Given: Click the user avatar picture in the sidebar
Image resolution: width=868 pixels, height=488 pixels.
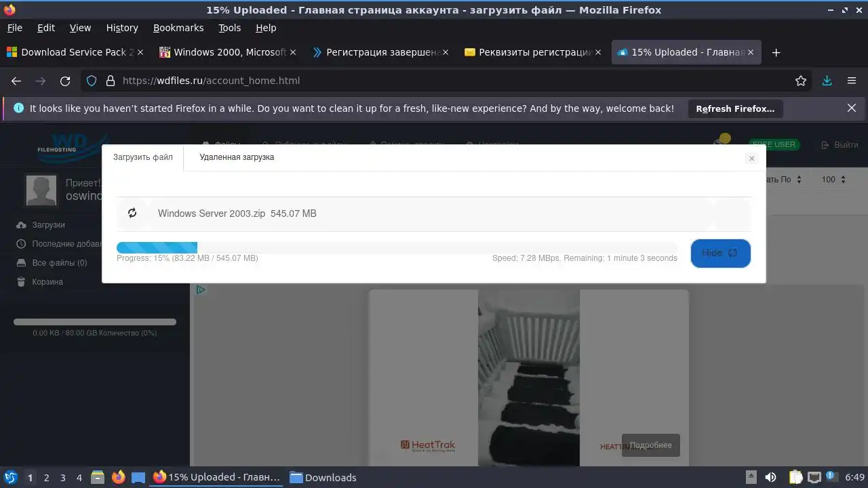Looking at the screenshot, I should click(41, 190).
